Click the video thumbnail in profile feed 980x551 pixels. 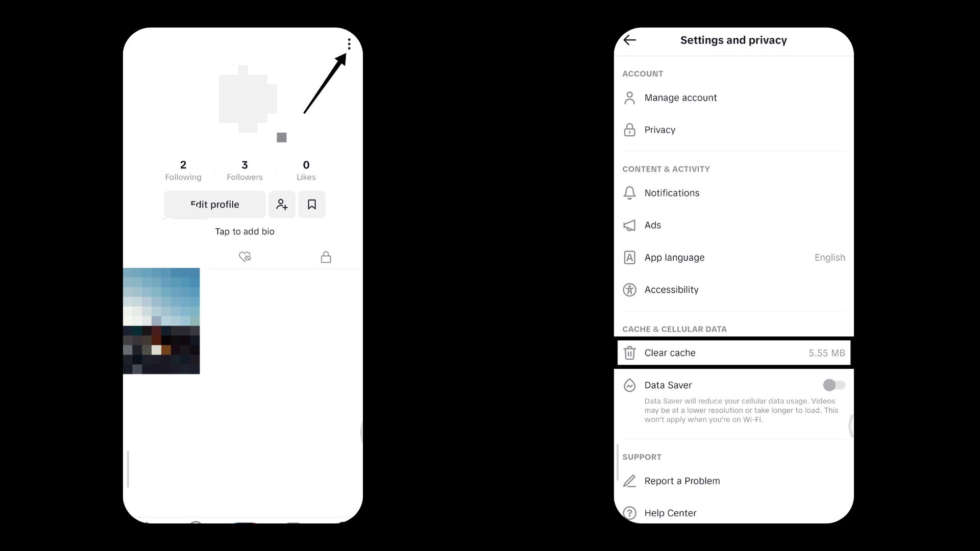pos(161,321)
